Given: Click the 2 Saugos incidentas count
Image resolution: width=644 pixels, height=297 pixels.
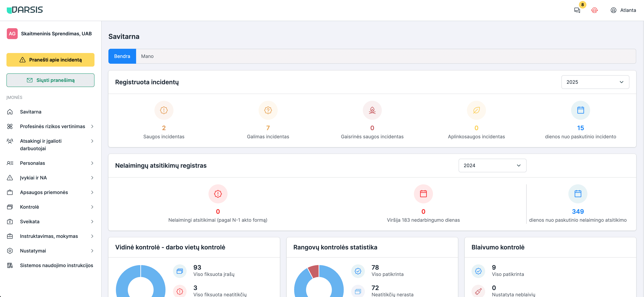Looking at the screenshot, I should point(164,128).
